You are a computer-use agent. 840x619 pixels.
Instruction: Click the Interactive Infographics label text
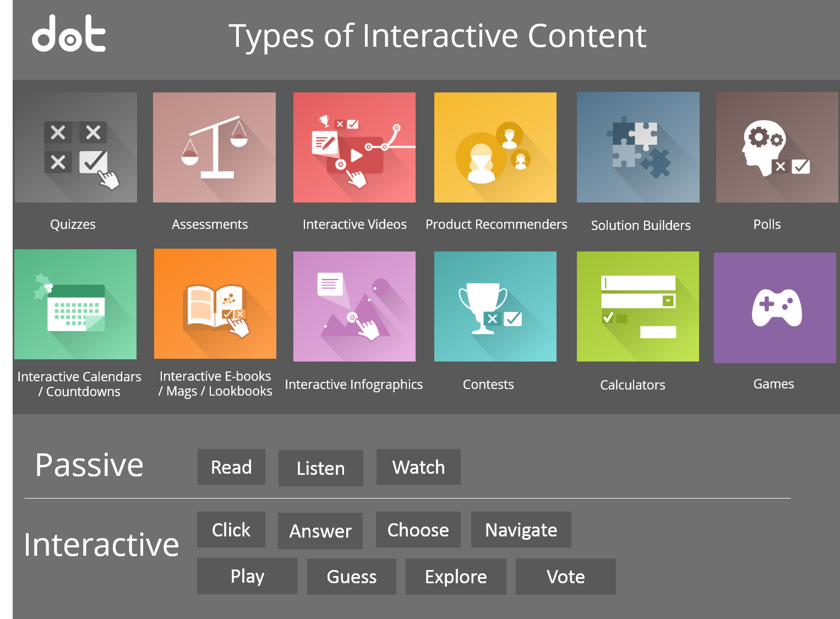tap(353, 385)
